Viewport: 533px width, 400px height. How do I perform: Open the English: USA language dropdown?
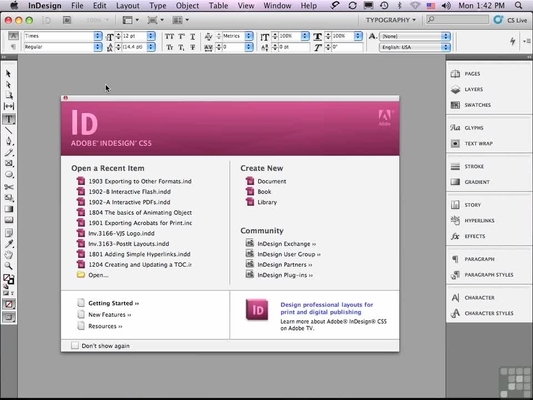point(446,47)
